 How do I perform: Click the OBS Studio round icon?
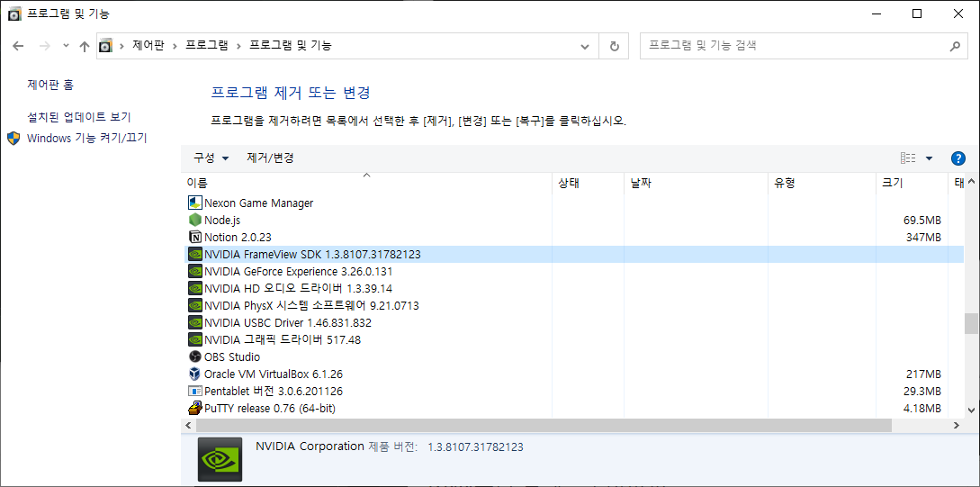(x=195, y=357)
